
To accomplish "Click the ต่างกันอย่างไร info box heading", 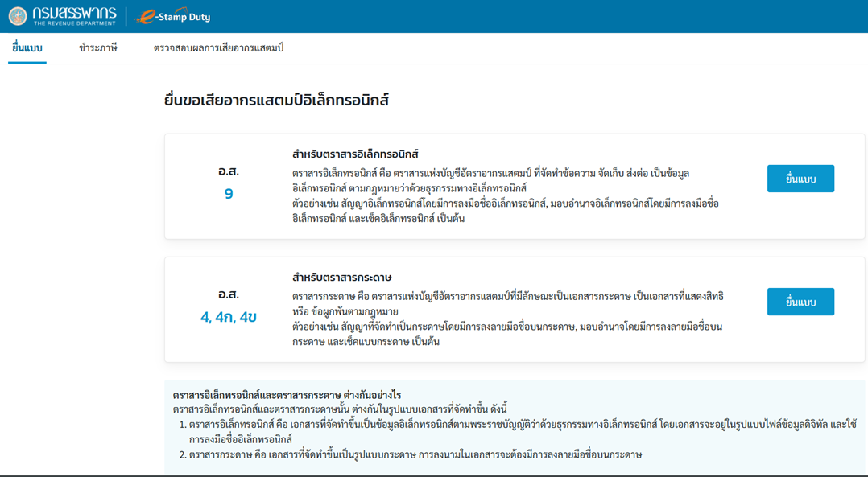I will [x=287, y=395].
